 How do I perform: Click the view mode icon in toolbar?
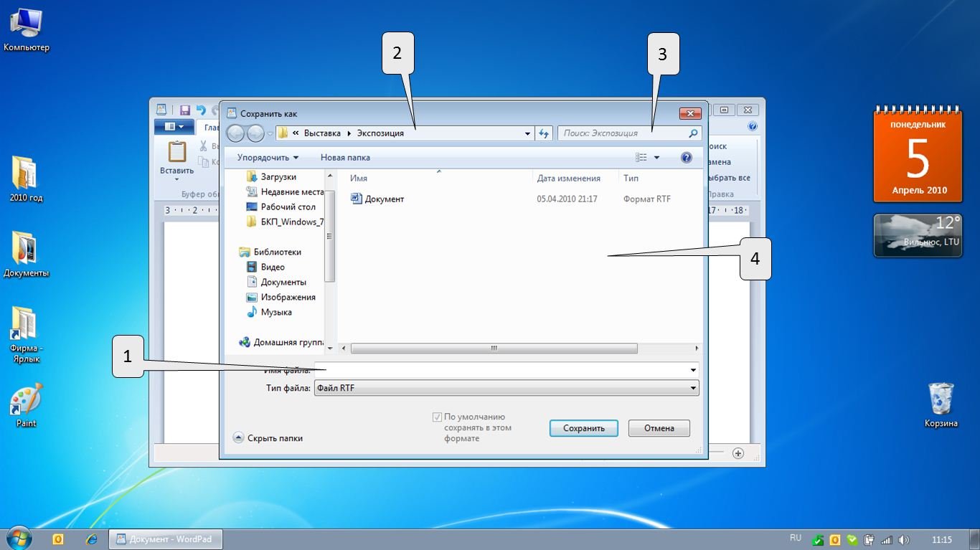click(x=641, y=158)
